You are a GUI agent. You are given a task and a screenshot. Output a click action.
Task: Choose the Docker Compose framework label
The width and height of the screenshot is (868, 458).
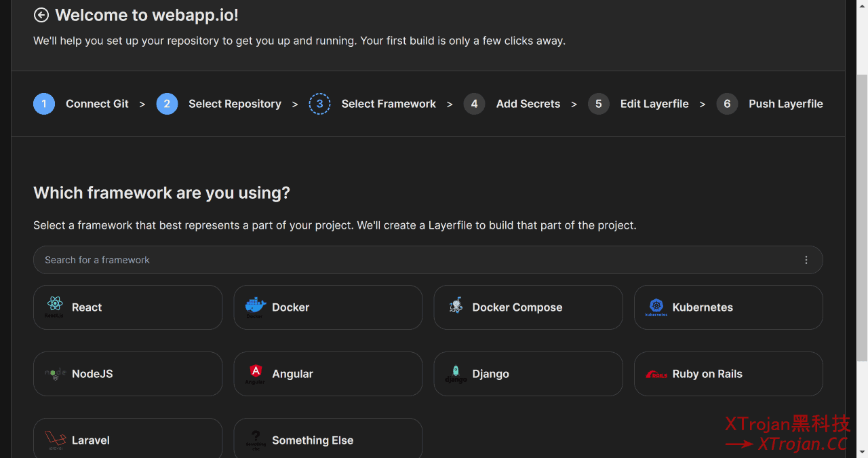pos(517,307)
